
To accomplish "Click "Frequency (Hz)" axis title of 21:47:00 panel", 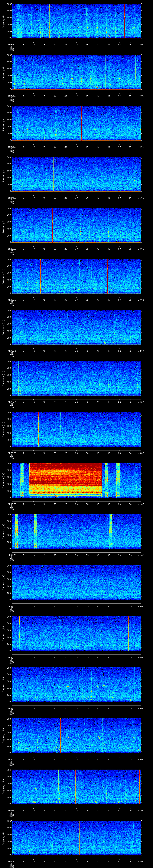I will (3, 838).
